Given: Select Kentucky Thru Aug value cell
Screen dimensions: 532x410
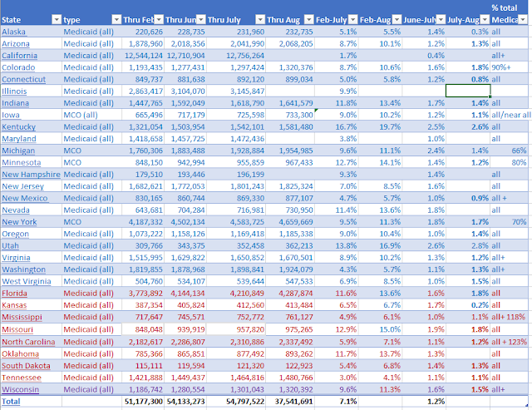Looking at the screenshot, I should [290, 127].
